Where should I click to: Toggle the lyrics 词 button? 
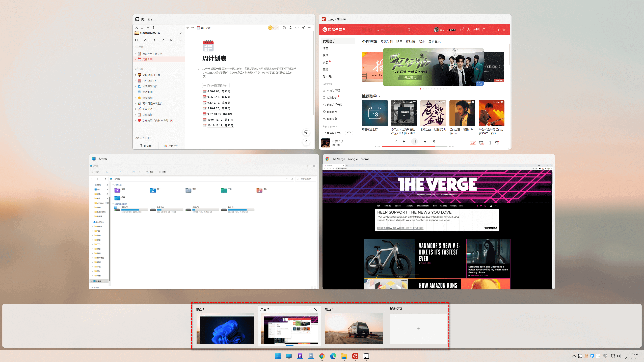[434, 141]
